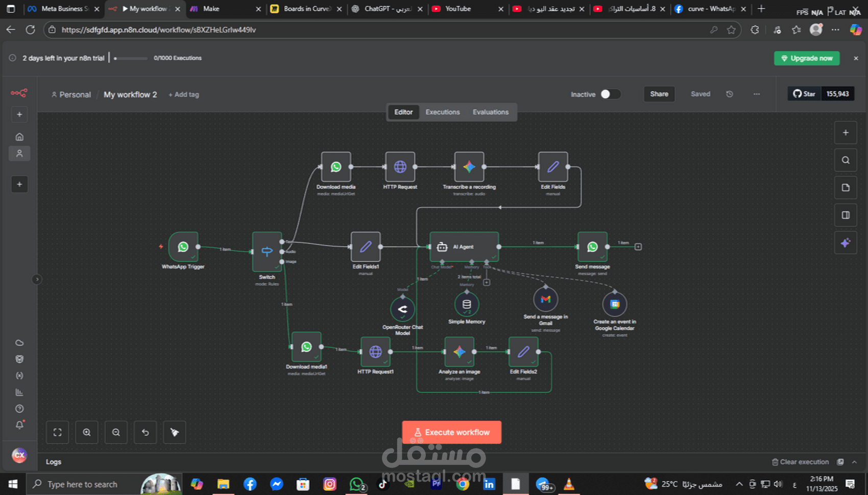Click the browser address bar URL
Viewport: 868px width, 495px height.
point(158,30)
